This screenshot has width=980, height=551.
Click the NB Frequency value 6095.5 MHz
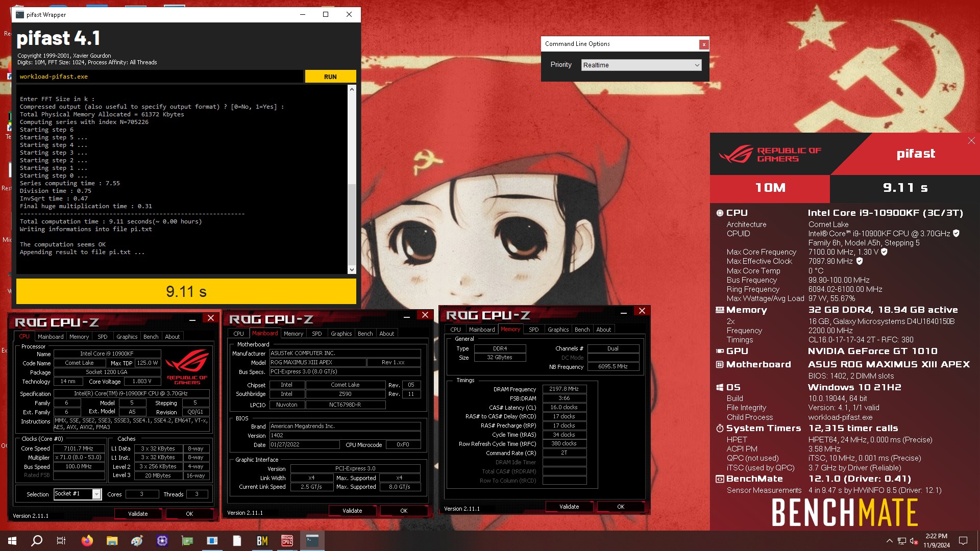(613, 366)
